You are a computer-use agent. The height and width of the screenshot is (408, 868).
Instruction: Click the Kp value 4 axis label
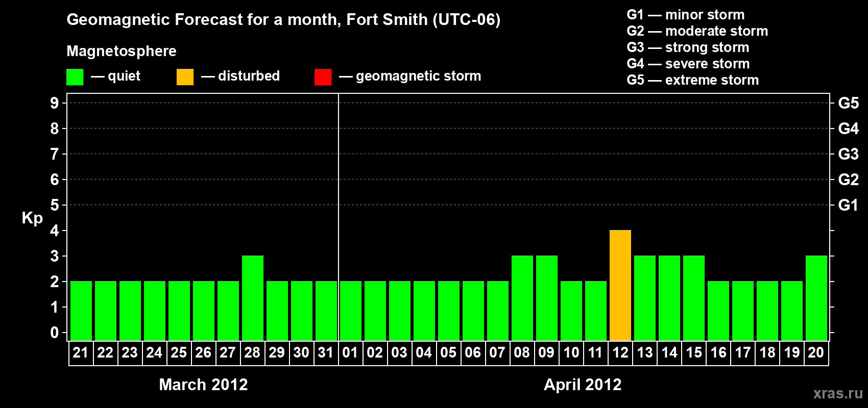point(55,231)
